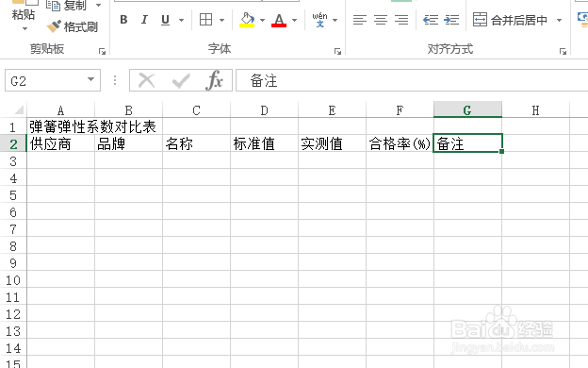
Task: Select row 2 header
Action: 13,143
